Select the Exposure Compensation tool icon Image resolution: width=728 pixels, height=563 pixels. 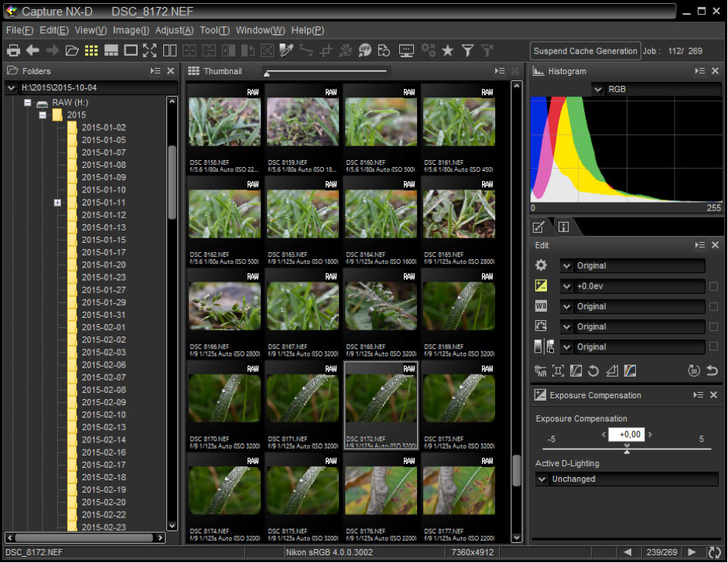(x=542, y=286)
